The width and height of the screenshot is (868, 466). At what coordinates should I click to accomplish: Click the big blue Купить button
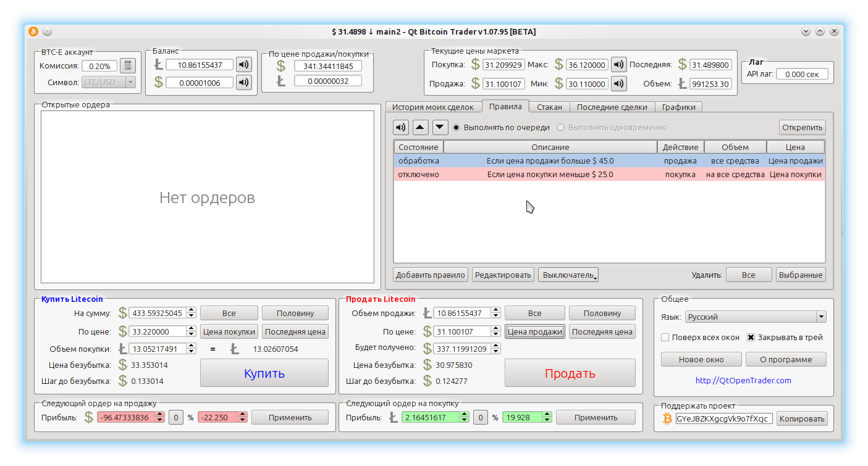264,373
